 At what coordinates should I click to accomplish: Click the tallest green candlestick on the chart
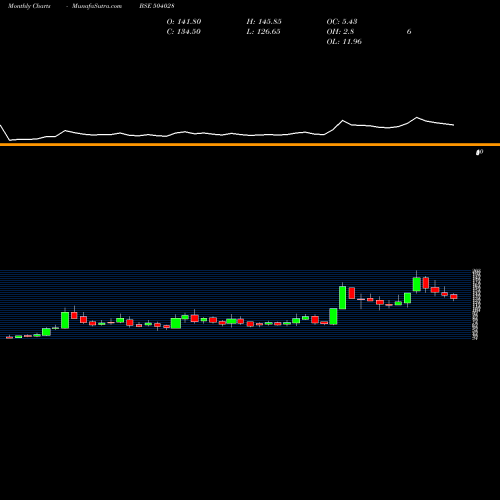point(342,297)
